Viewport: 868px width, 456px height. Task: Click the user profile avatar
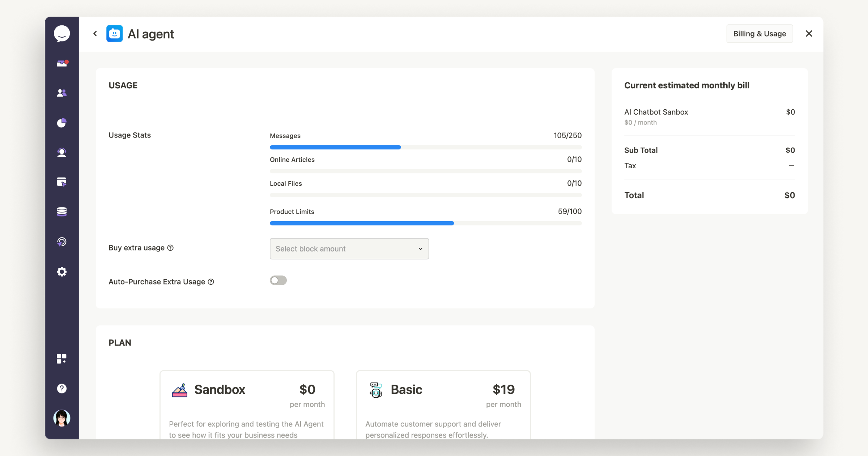[x=61, y=418]
